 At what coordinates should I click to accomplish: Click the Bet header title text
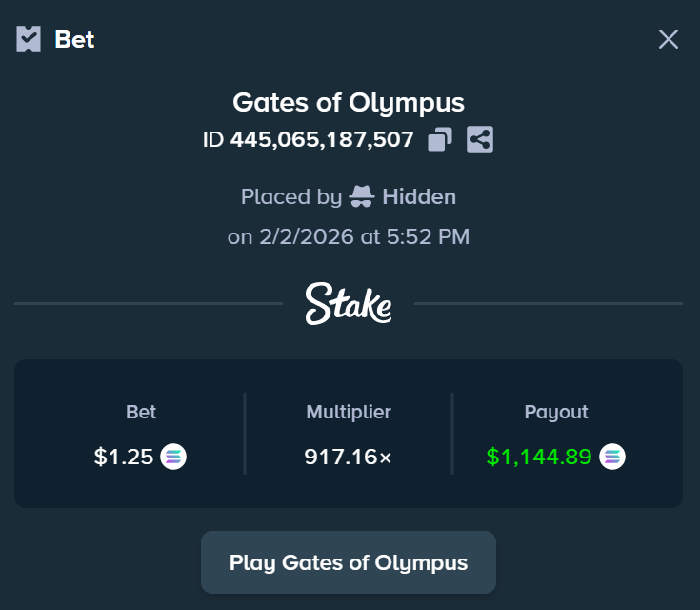pyautogui.click(x=75, y=40)
